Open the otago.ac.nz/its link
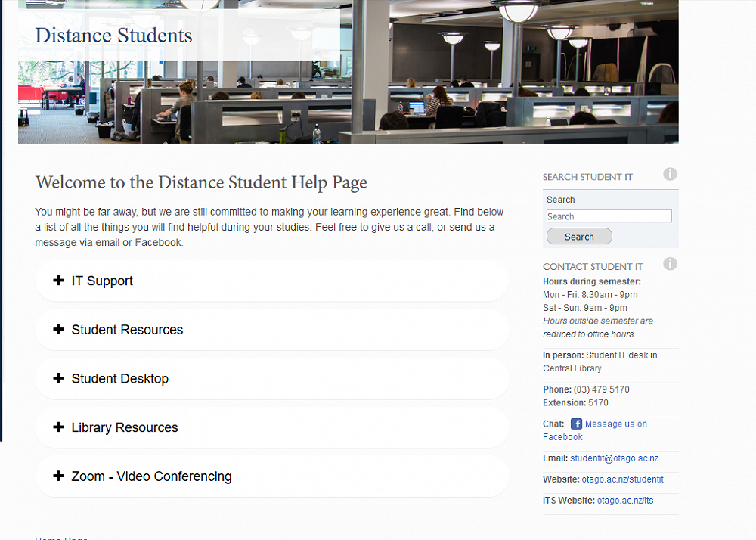 (624, 501)
